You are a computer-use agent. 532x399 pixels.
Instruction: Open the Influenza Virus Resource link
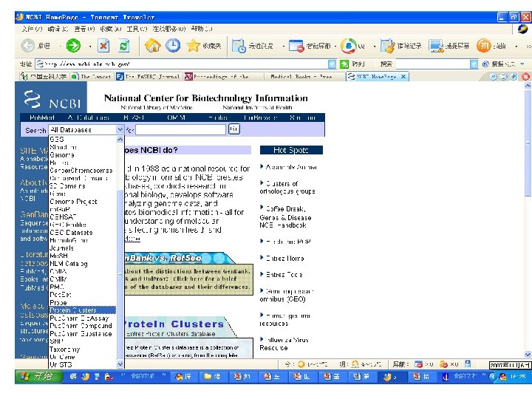(x=284, y=344)
